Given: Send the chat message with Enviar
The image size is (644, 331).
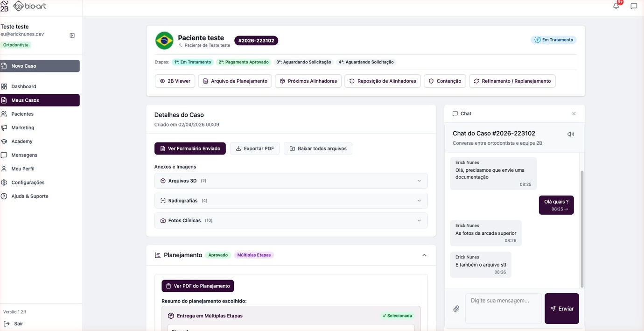Looking at the screenshot, I should [562, 309].
